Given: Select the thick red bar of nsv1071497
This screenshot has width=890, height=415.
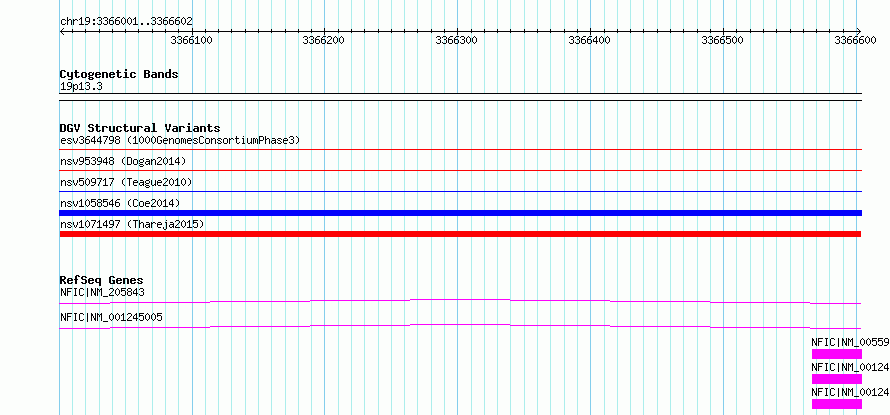Looking at the screenshot, I should coord(460,234).
